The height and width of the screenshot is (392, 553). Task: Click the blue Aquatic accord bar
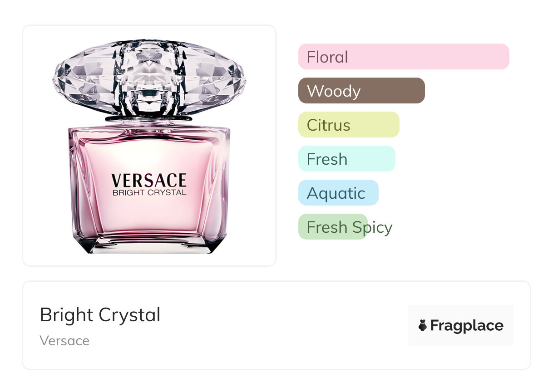338,193
